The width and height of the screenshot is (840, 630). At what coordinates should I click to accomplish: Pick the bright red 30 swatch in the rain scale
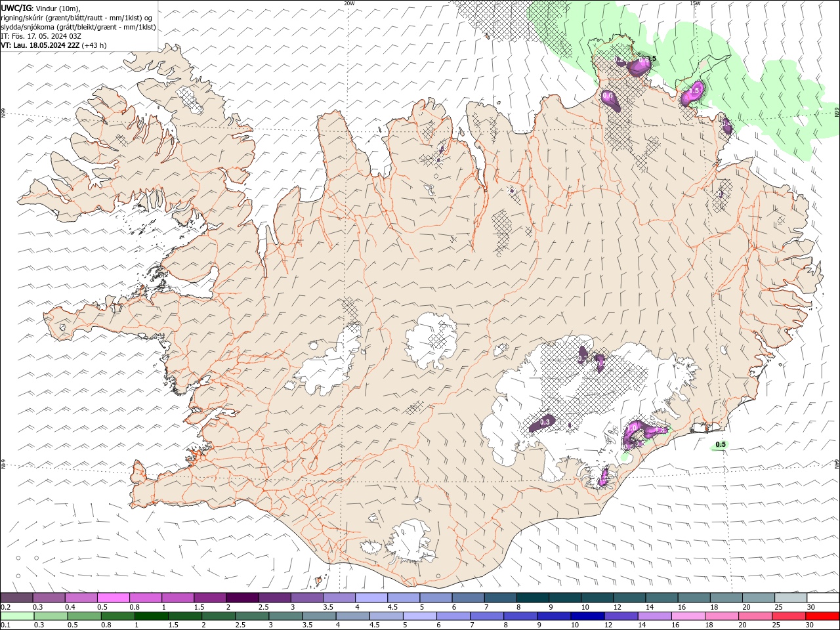pos(822,616)
